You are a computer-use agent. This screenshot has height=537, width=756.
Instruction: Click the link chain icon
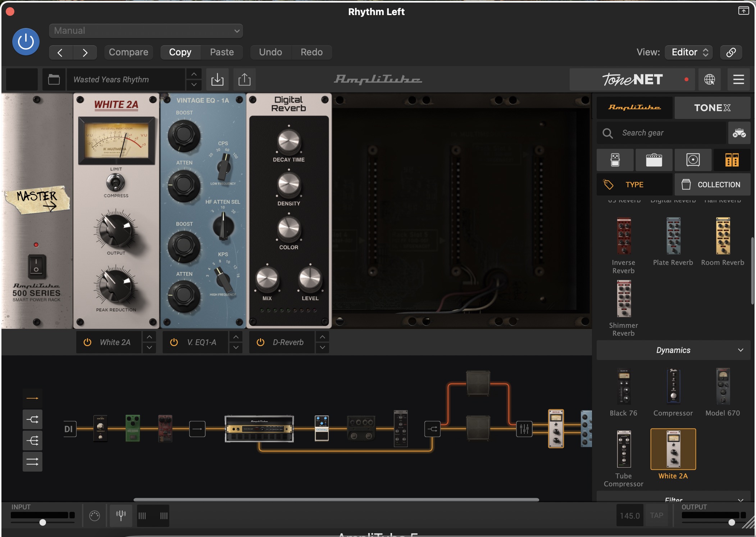(731, 52)
